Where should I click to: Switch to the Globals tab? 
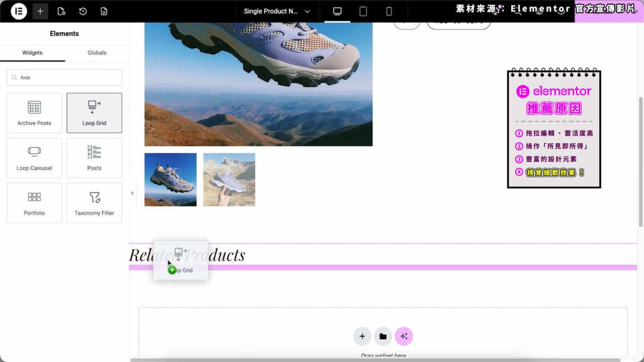[97, 53]
